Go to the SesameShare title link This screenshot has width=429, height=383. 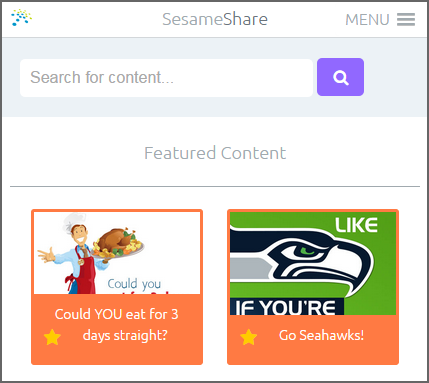[215, 19]
